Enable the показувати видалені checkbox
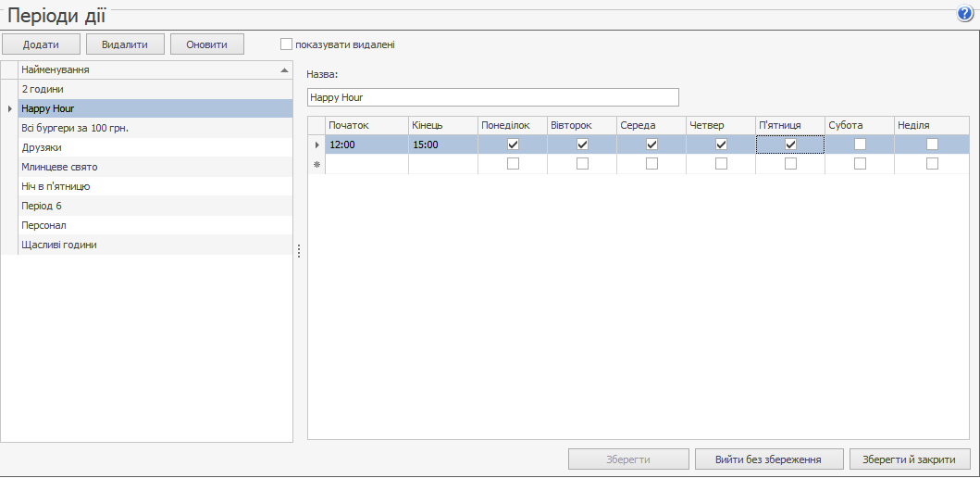This screenshot has width=980, height=478. pyautogui.click(x=286, y=44)
